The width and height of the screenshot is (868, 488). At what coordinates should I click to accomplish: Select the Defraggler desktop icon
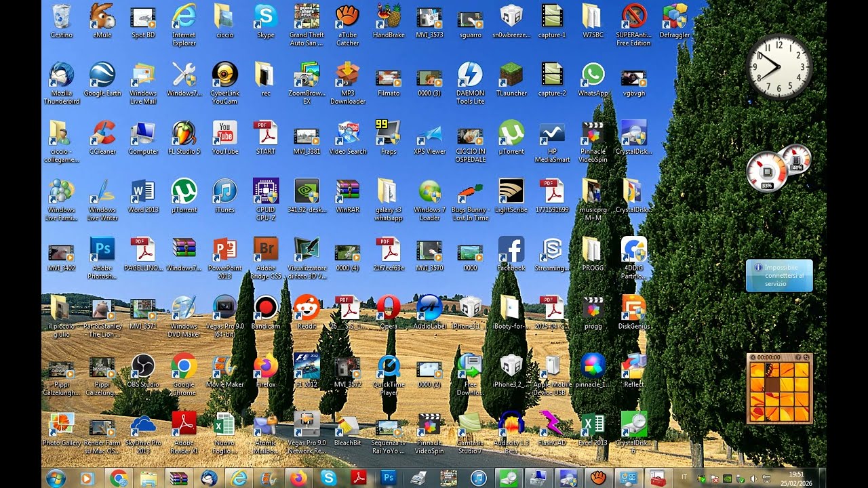pyautogui.click(x=674, y=20)
